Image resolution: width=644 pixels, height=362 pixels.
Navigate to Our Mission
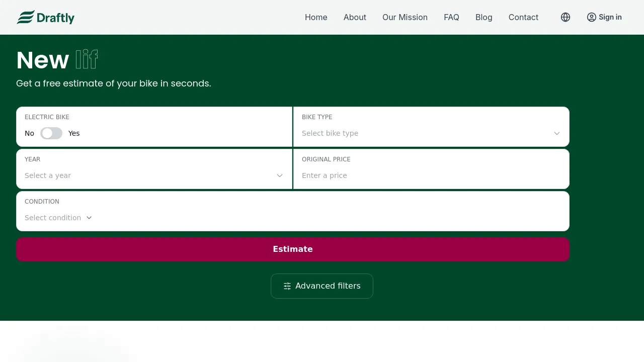pos(405,17)
